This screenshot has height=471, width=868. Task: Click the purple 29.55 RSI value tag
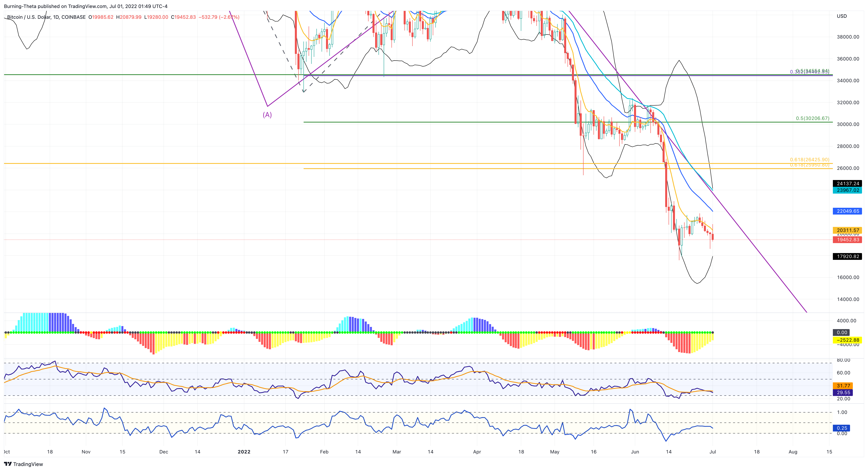point(843,393)
